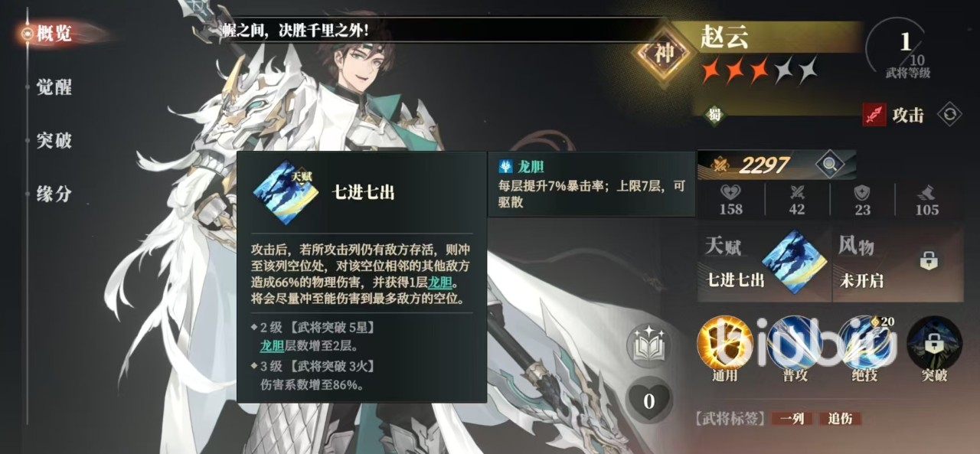The image size is (980, 454).
Task: Select the 普攻 skill icon
Action: click(794, 343)
